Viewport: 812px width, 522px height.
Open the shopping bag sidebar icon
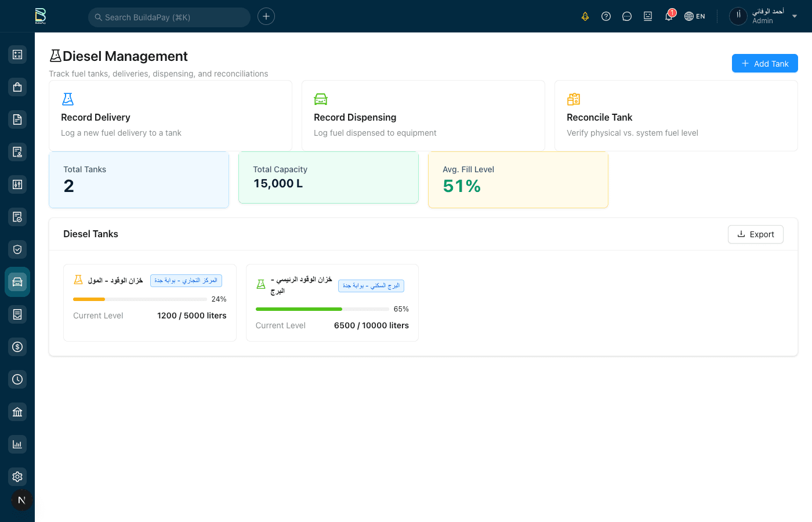pos(17,87)
